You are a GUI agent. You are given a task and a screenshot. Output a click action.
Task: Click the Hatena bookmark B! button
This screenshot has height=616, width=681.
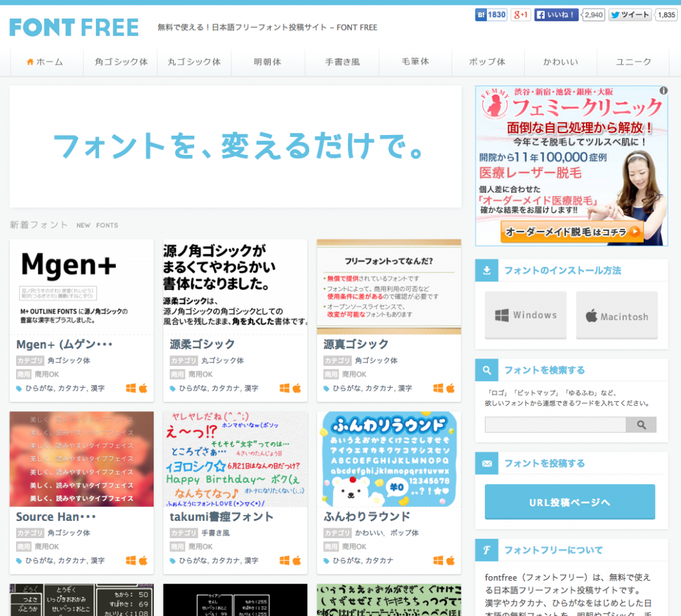[491, 15]
